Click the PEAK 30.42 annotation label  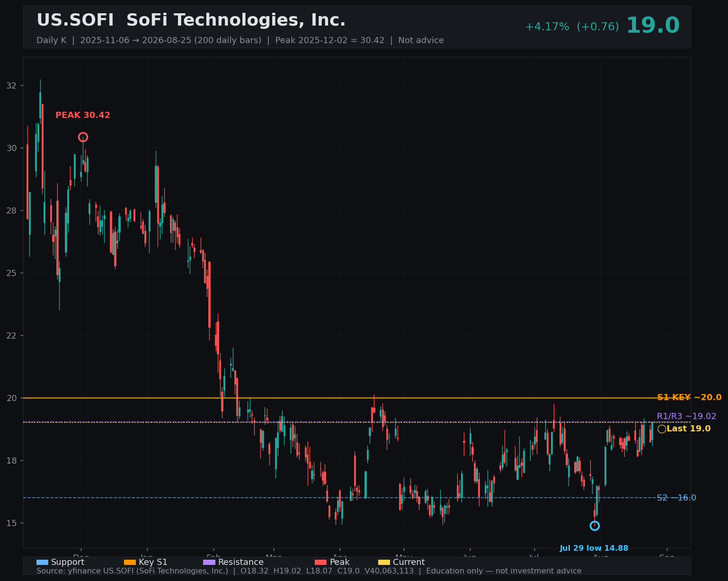[x=83, y=115]
